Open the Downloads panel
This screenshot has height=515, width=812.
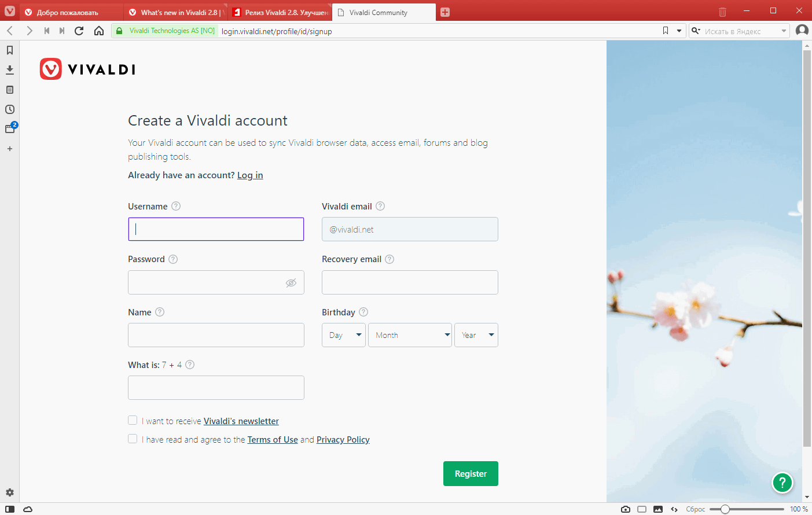click(x=9, y=69)
